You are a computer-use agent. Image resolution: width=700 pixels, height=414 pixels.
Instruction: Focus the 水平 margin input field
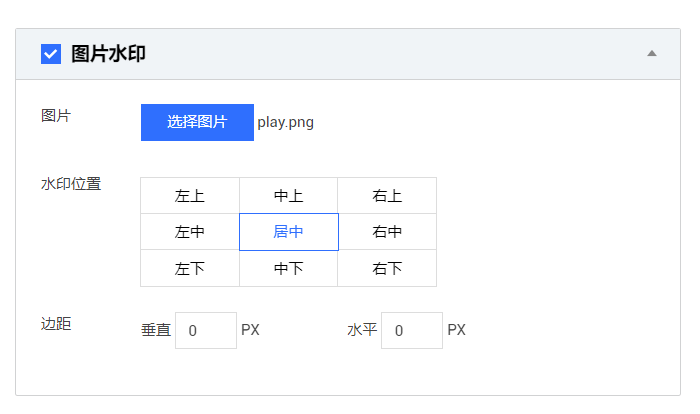tap(412, 330)
